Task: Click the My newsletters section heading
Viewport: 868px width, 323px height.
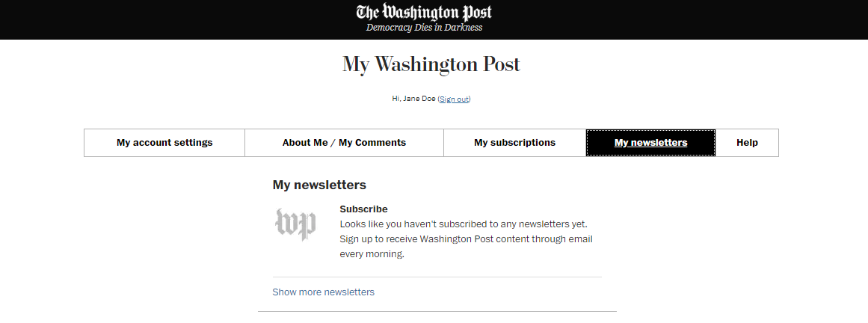Action: [319, 185]
